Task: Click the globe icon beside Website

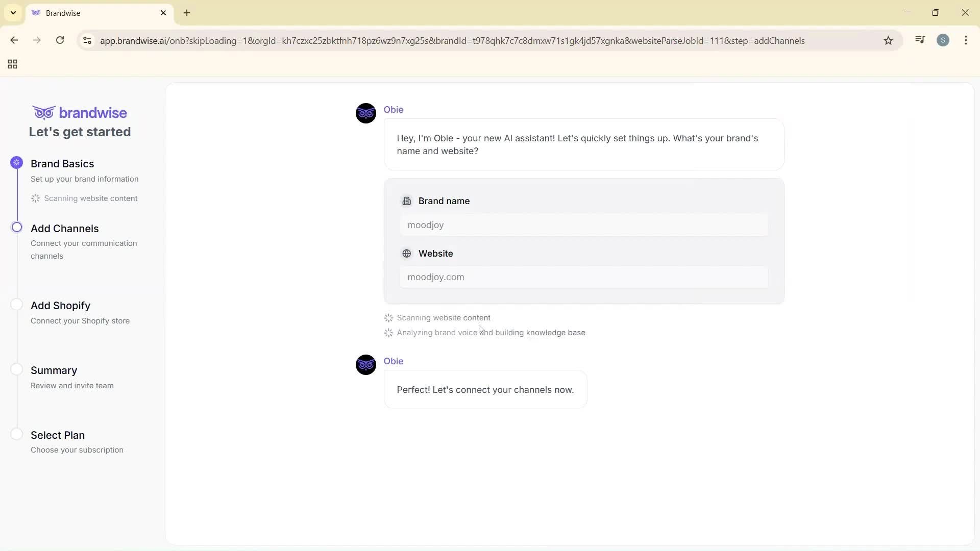Action: (x=407, y=253)
